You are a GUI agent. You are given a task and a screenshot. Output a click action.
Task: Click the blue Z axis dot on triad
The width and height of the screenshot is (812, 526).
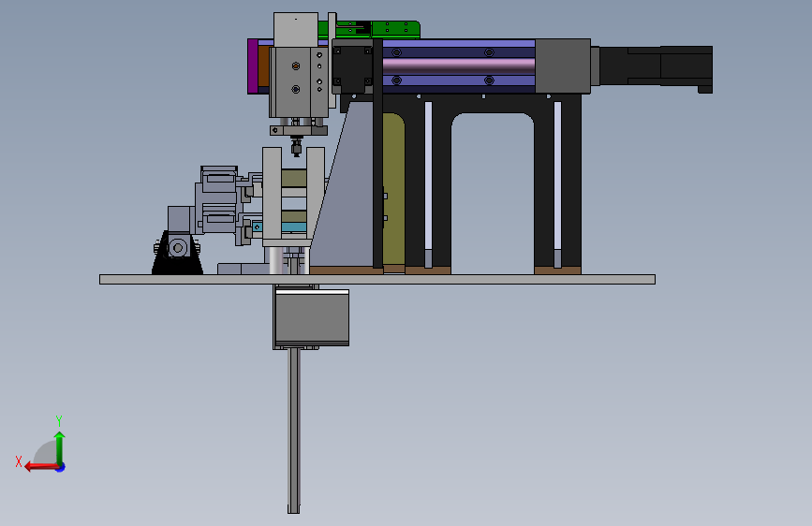(61, 467)
